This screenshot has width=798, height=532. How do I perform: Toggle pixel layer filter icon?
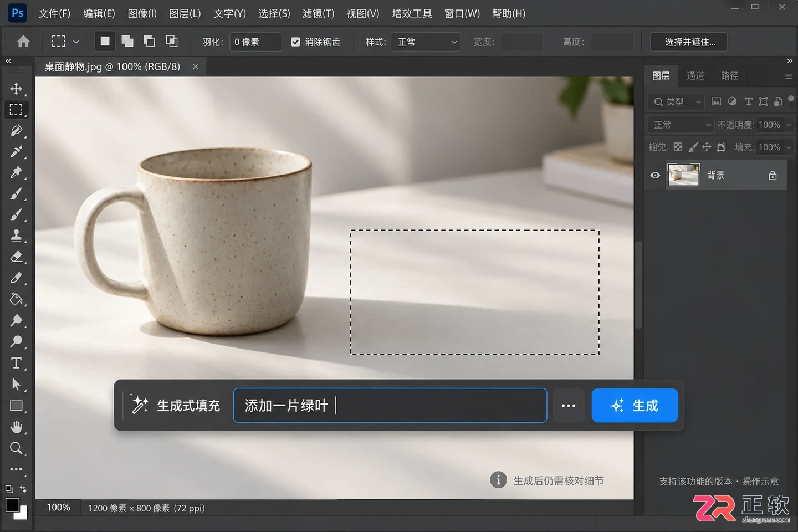716,101
